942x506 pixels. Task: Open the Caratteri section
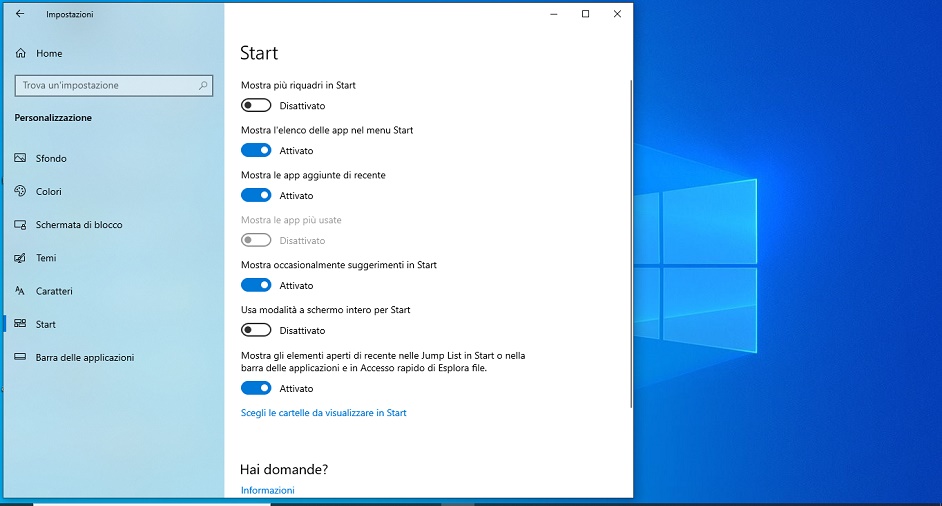(x=54, y=291)
